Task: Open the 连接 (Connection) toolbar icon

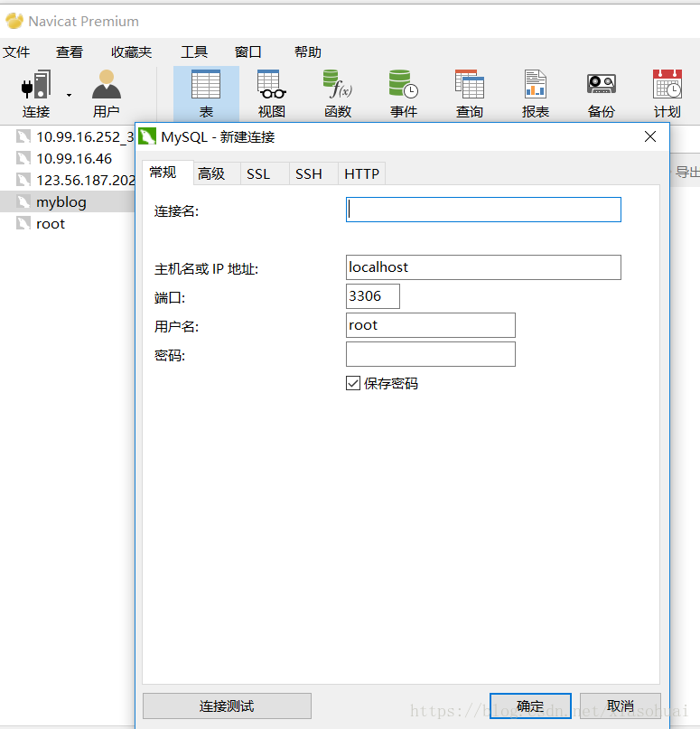Action: click(36, 93)
